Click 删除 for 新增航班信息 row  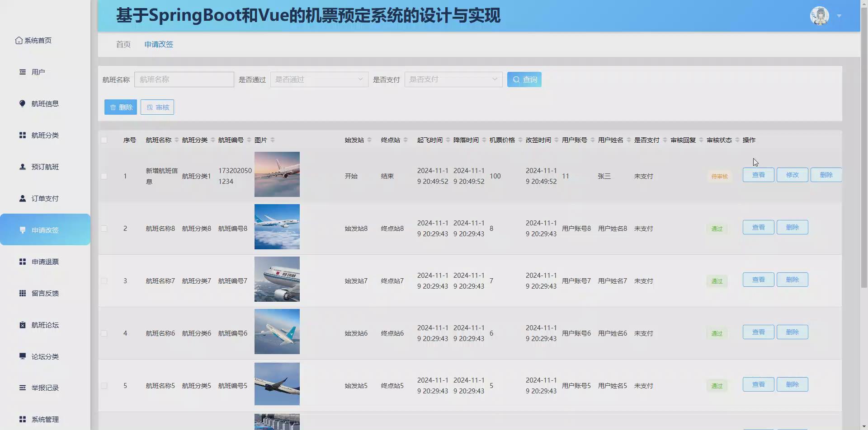tap(826, 175)
